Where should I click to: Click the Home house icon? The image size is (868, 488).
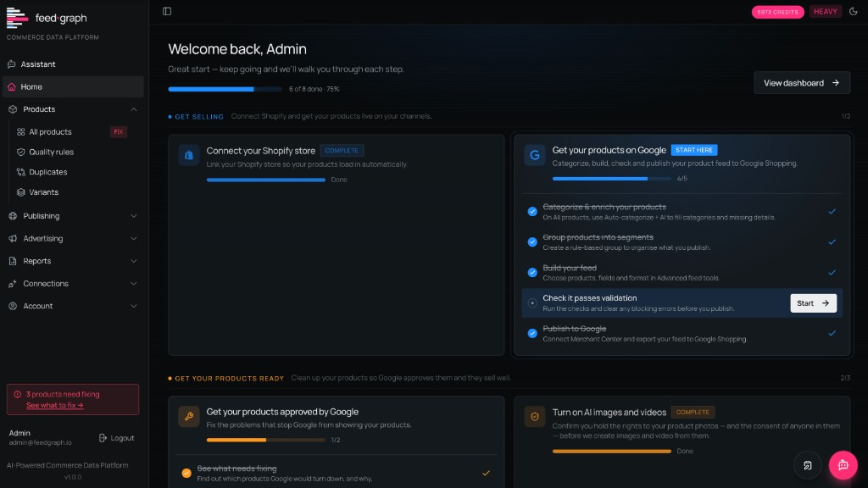12,87
